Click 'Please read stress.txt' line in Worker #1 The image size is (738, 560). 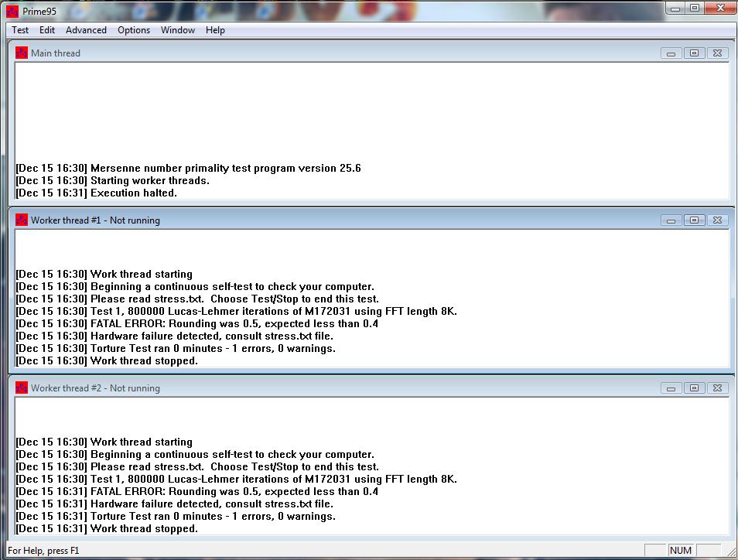point(197,299)
